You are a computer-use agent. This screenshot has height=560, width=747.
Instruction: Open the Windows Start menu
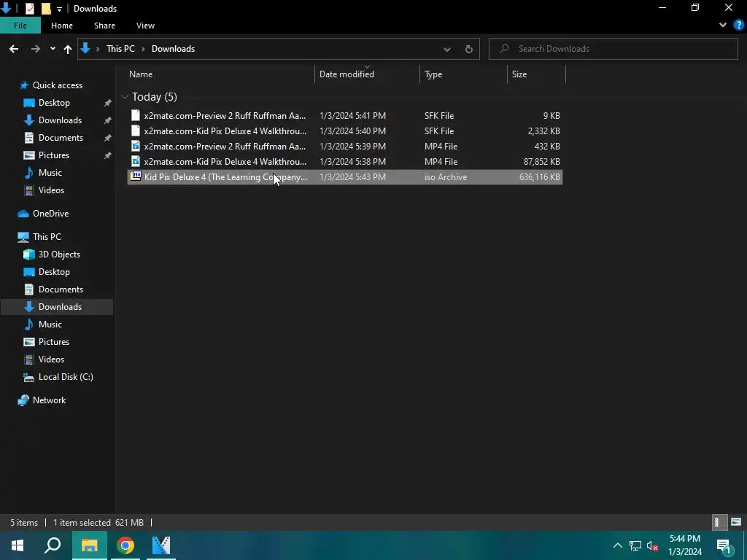(x=18, y=545)
